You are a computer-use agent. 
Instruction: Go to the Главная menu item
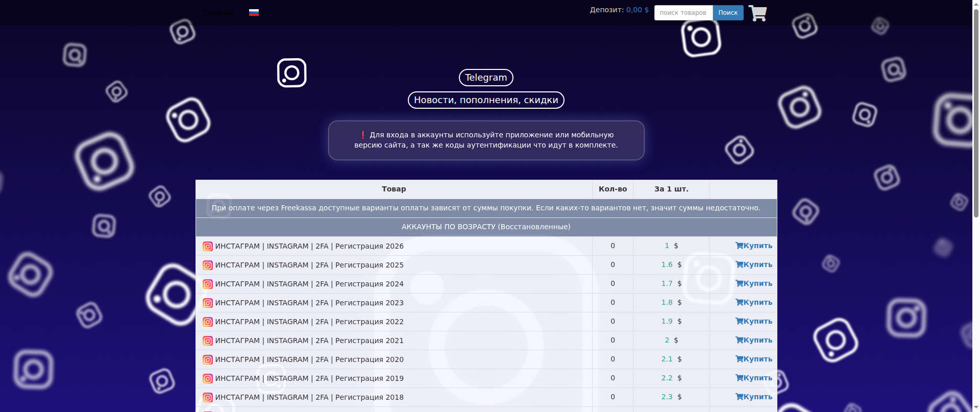pyautogui.click(x=219, y=13)
